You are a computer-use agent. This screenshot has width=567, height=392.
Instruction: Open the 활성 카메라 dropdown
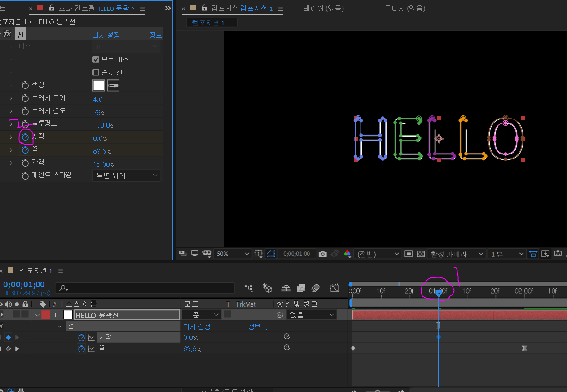pyautogui.click(x=456, y=254)
